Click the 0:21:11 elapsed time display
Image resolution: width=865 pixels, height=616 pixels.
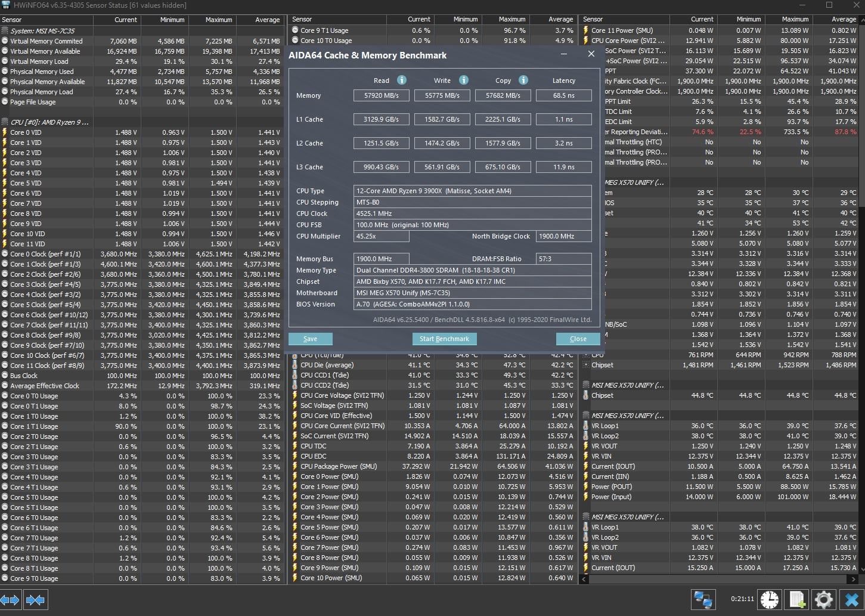click(x=742, y=599)
